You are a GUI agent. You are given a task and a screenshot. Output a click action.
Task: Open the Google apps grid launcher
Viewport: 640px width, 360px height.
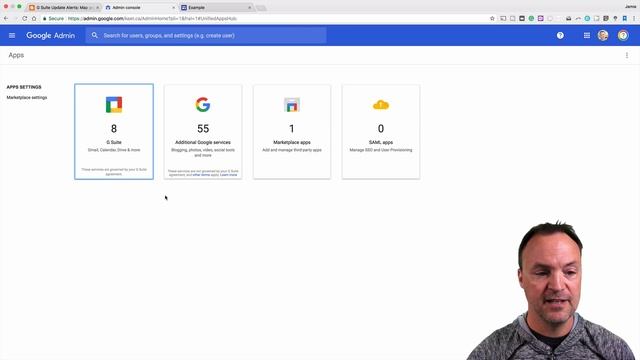point(587,36)
